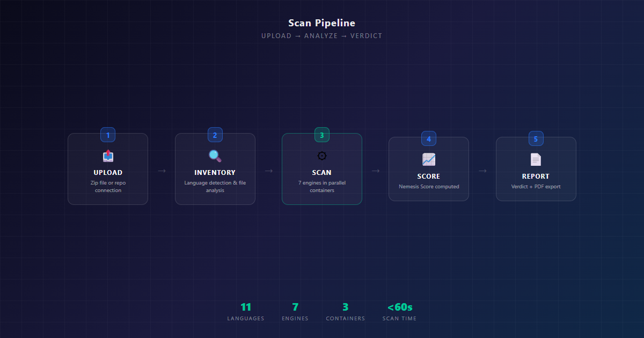The height and width of the screenshot is (338, 644).
Task: Click the UPLOAD card title
Action: click(108, 173)
